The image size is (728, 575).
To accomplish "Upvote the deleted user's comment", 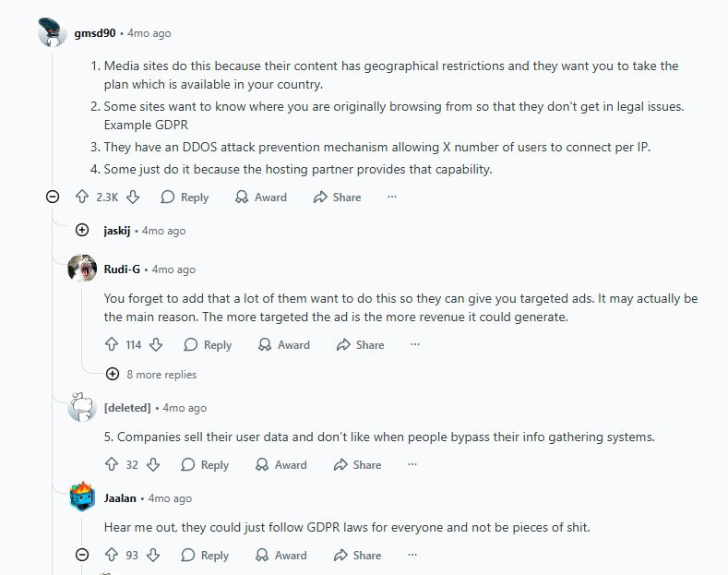I will [x=113, y=464].
